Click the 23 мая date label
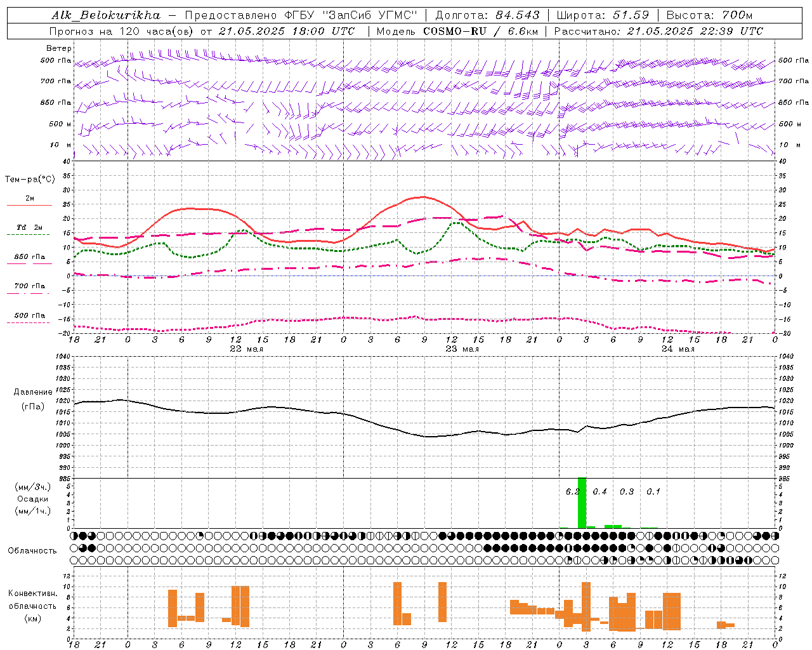Image resolution: width=812 pixels, height=650 pixels. click(462, 348)
